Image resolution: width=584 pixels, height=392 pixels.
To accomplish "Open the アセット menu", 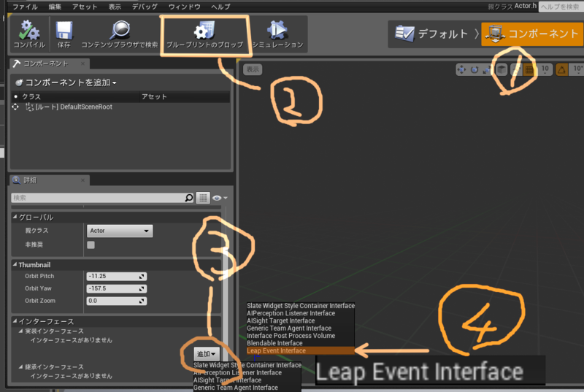I will 85,7.
